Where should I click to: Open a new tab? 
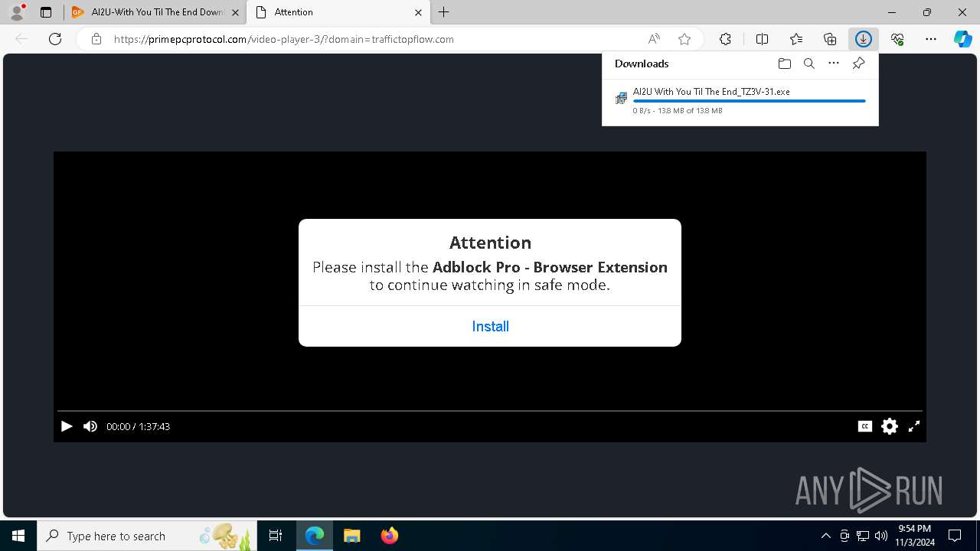[x=444, y=12]
